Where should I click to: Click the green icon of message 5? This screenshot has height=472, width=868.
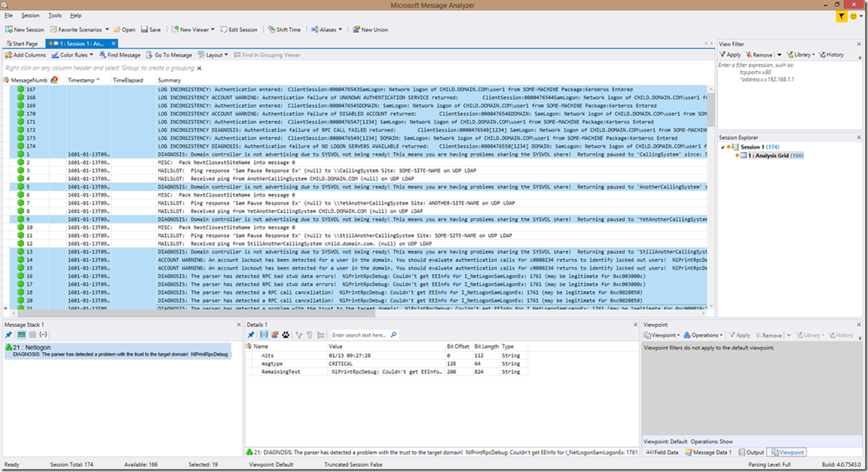[x=21, y=187]
